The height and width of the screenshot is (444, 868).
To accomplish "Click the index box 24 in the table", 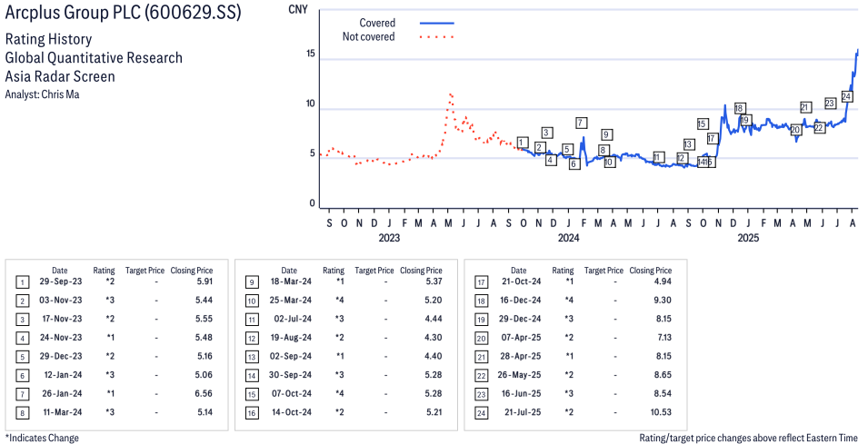I will (481, 414).
